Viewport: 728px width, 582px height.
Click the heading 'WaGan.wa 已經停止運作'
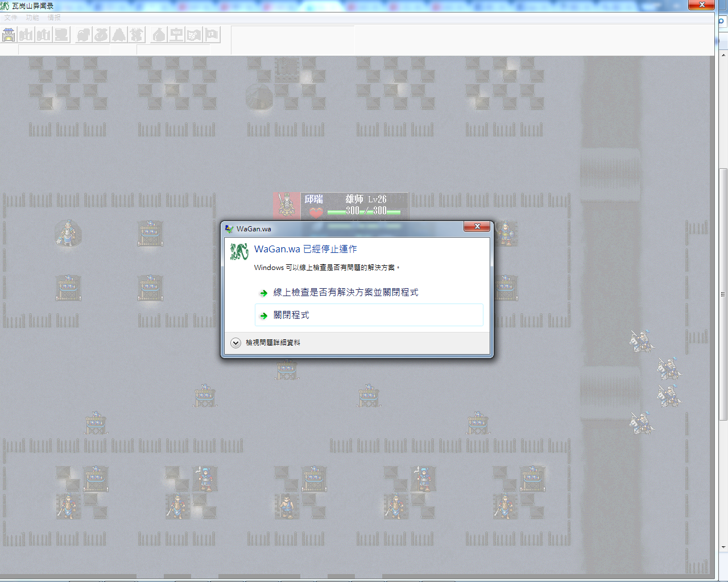click(x=305, y=249)
